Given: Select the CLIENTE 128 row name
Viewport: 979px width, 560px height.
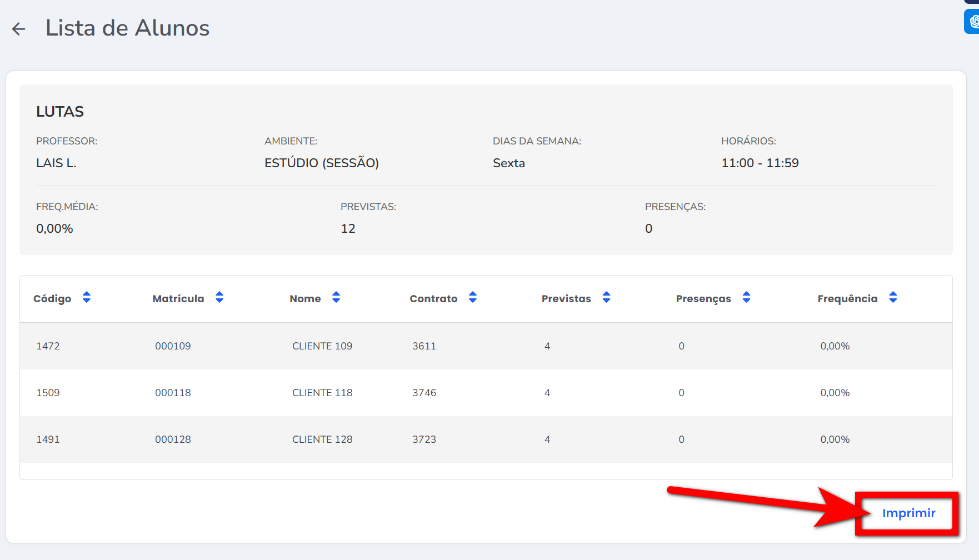Looking at the screenshot, I should click(x=322, y=439).
